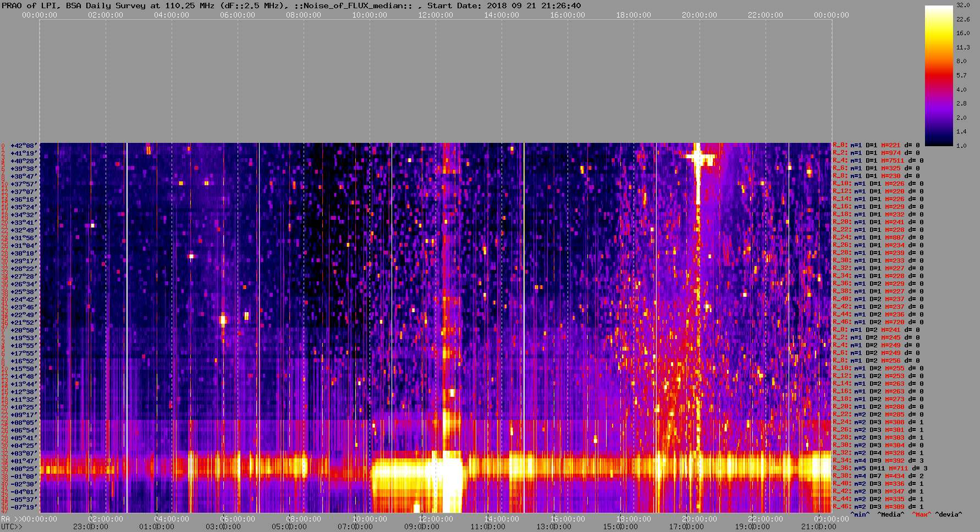Click the '^Media^' legend label
980x532 pixels.
pos(890,514)
